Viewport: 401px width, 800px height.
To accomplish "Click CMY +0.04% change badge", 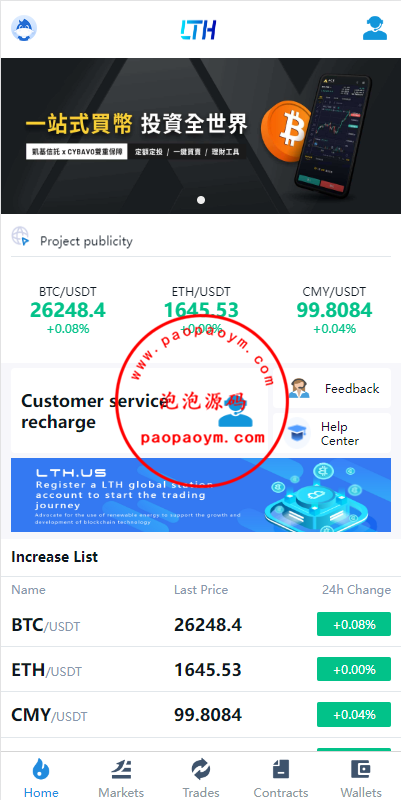I will tap(354, 714).
